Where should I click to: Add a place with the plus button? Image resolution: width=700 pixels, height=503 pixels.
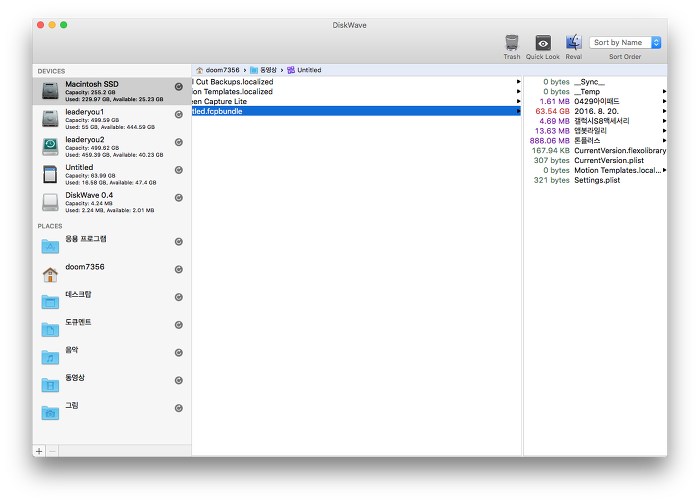click(x=39, y=451)
